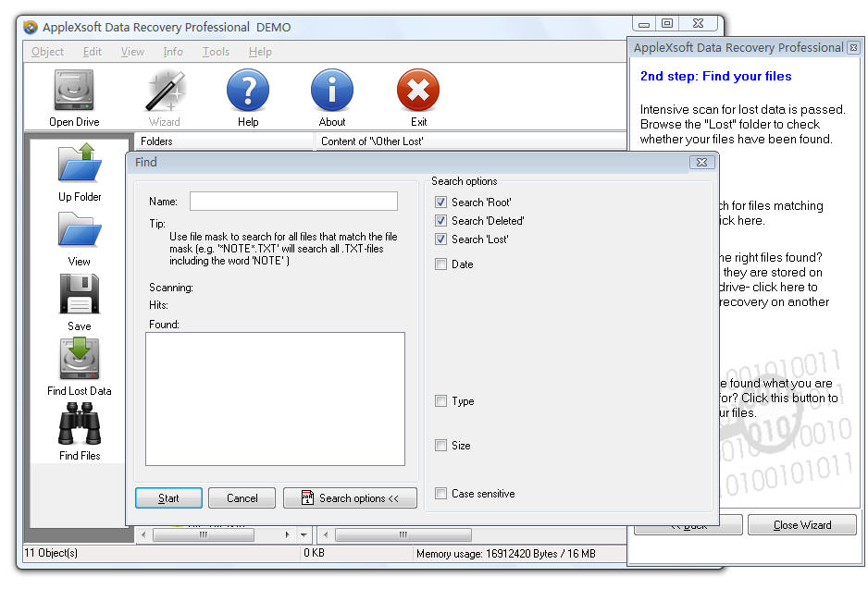
Task: Open the Help menu in menu bar
Action: [x=260, y=52]
